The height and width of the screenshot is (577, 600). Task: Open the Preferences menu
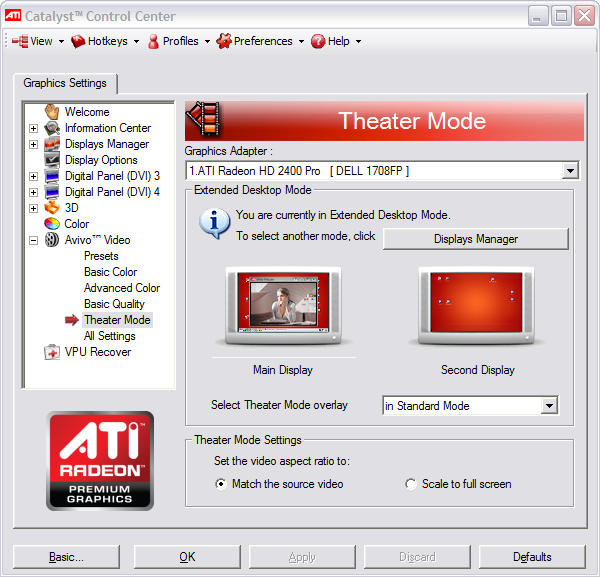point(260,41)
